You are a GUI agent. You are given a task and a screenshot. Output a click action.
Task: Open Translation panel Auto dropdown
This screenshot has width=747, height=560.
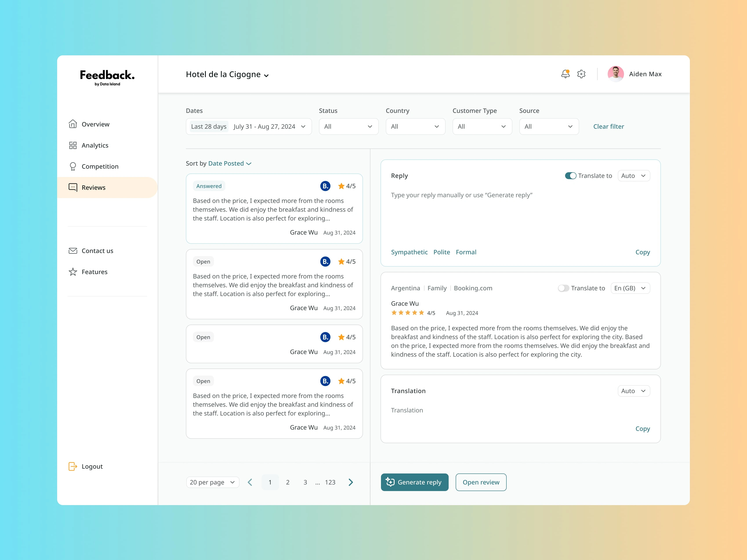[634, 391]
